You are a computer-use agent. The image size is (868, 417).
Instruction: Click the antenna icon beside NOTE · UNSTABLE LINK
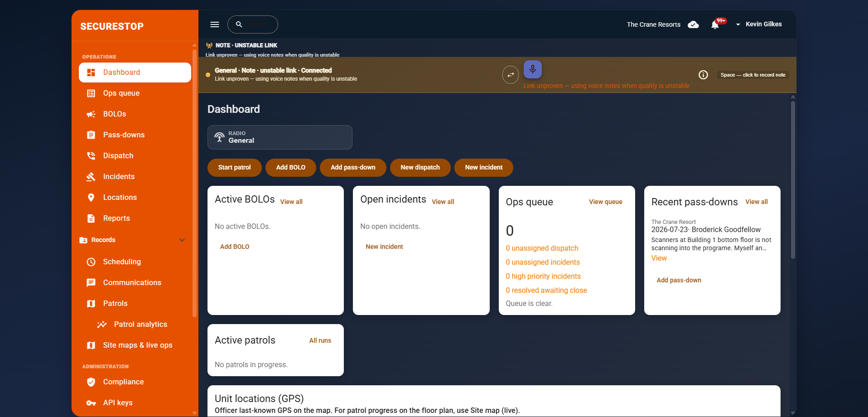[x=209, y=45]
